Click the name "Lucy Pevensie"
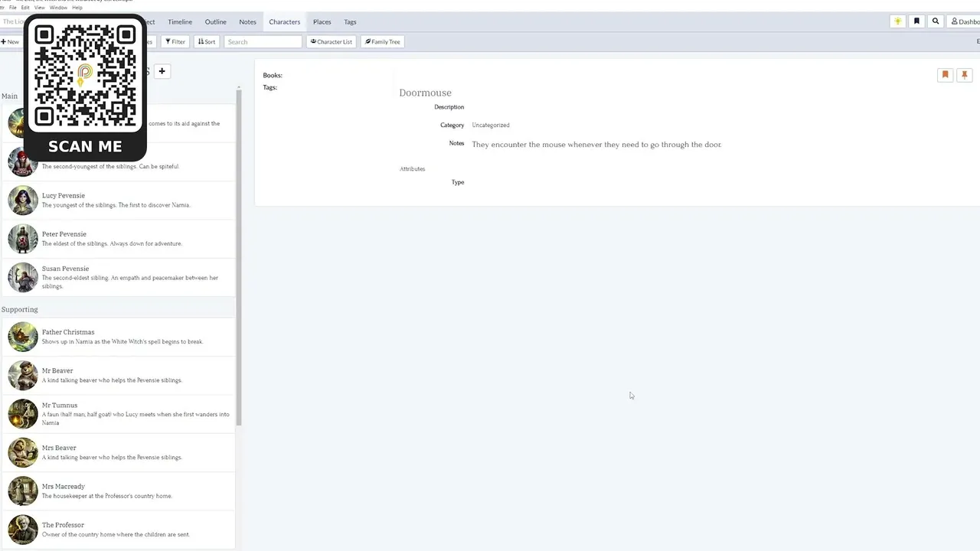Viewport: 980px width, 551px height. (x=64, y=196)
